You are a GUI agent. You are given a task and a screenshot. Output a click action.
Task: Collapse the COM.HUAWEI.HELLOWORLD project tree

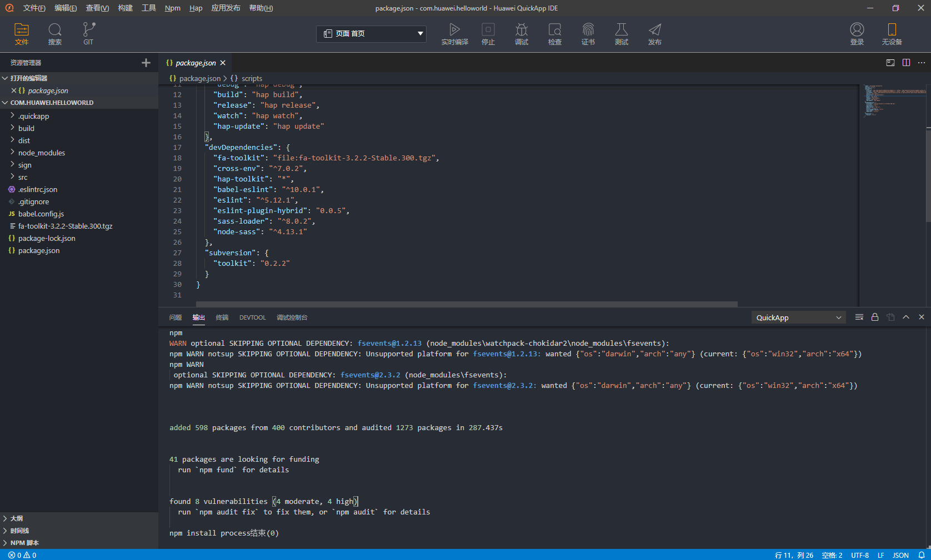click(79, 103)
